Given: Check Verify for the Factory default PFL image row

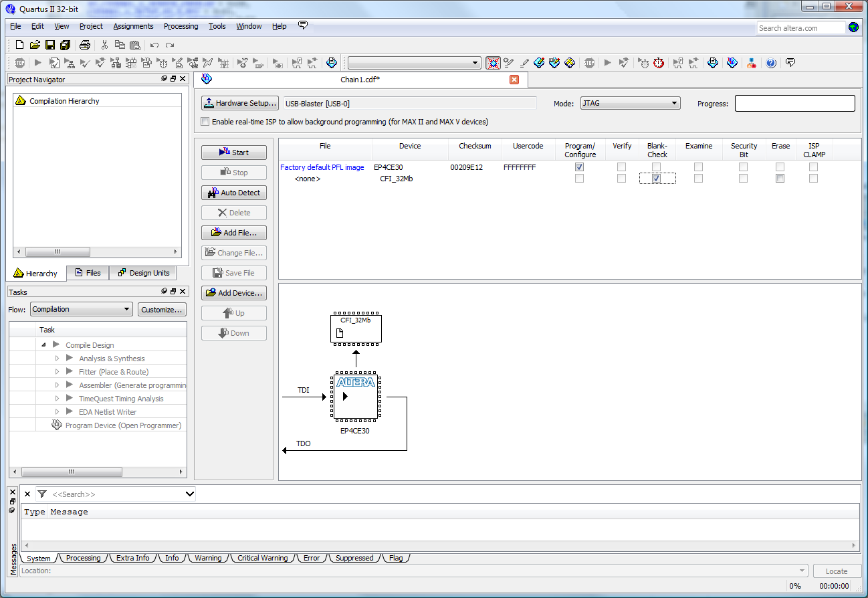Looking at the screenshot, I should tap(622, 167).
